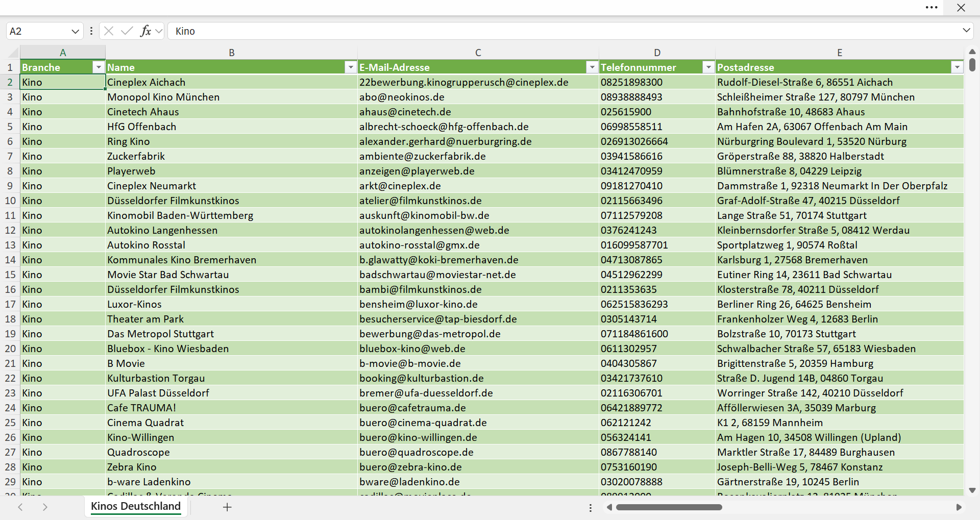The image size is (980, 520).
Task: Select the Kinos Deutschland sheet tab
Action: pyautogui.click(x=136, y=506)
